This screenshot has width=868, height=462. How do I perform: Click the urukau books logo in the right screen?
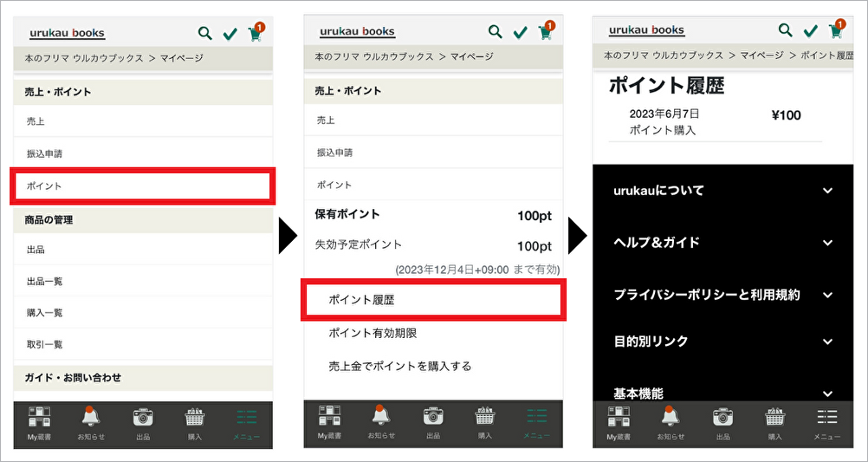coord(646,30)
